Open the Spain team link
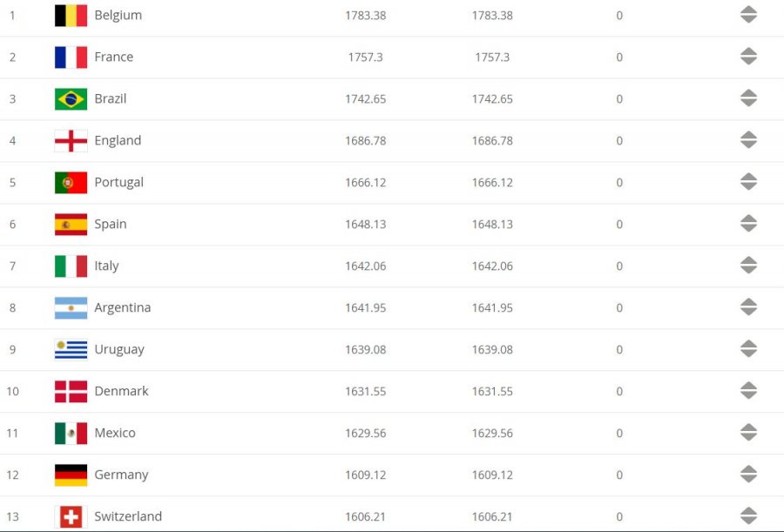Screen dimensions: 784x532 click(x=111, y=225)
